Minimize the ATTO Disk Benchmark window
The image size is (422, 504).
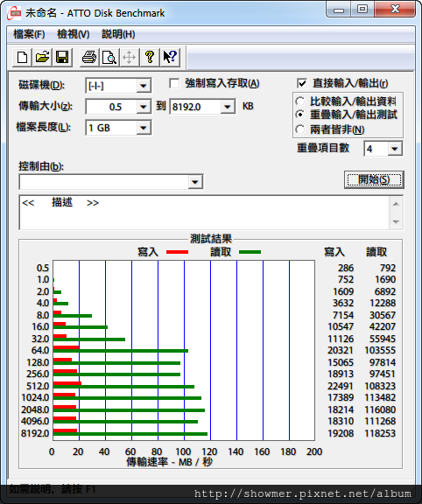pyautogui.click(x=339, y=10)
